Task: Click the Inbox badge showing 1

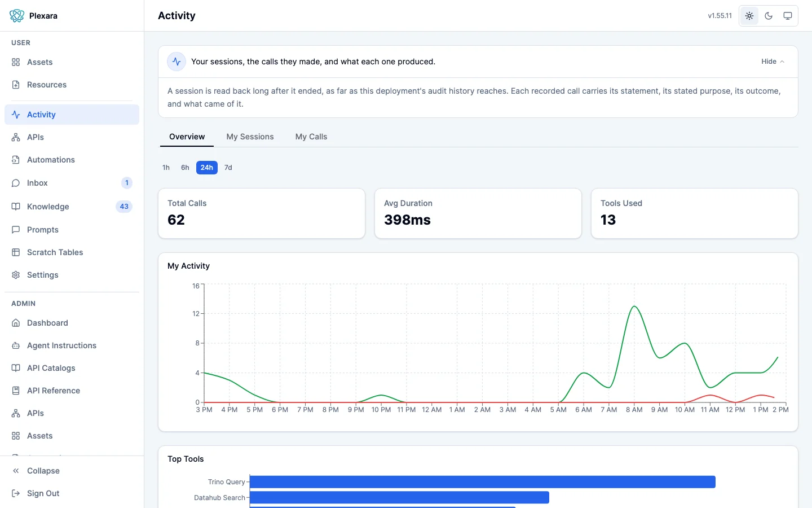Action: (127, 183)
